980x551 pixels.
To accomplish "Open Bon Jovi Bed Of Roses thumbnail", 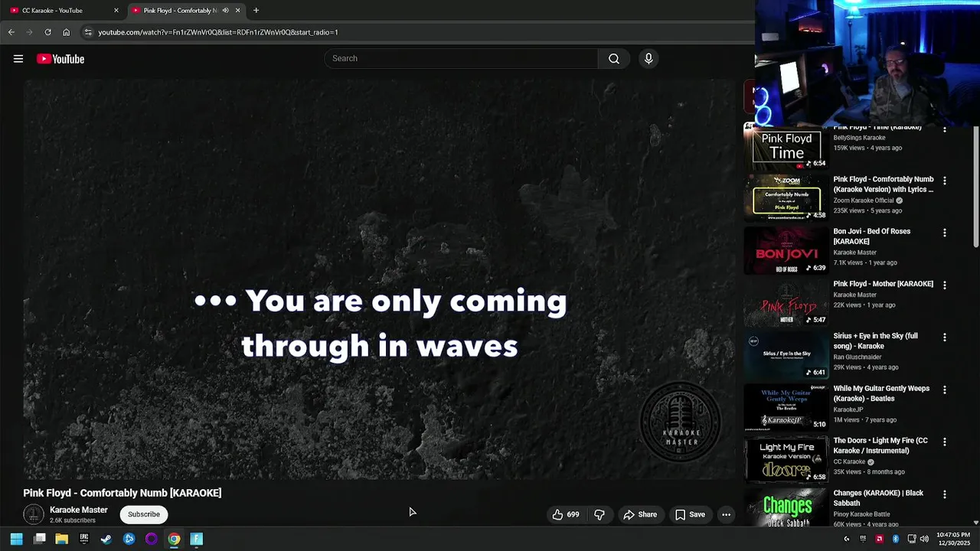I will click(x=786, y=250).
